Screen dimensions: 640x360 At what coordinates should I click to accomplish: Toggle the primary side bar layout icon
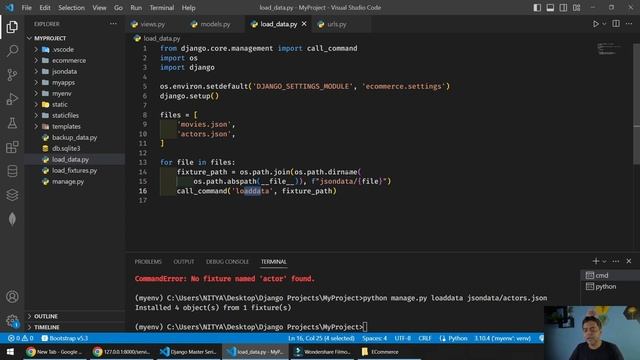[x=537, y=8]
